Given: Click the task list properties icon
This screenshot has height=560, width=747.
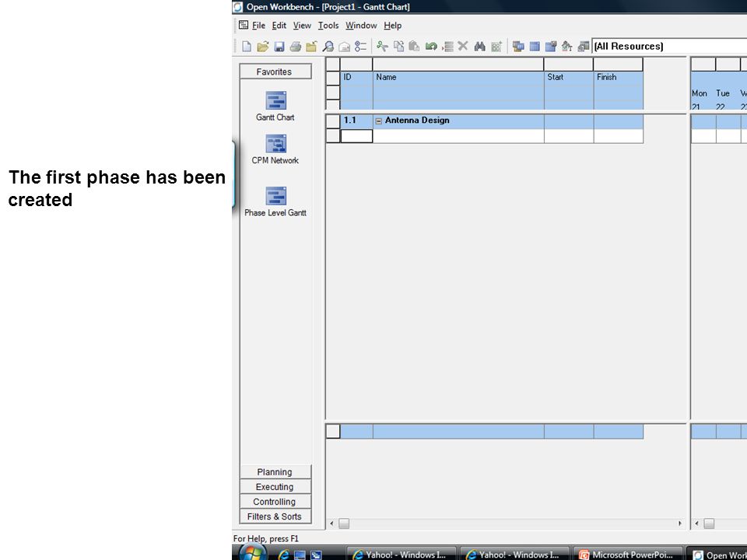Looking at the screenshot, I should click(360, 46).
